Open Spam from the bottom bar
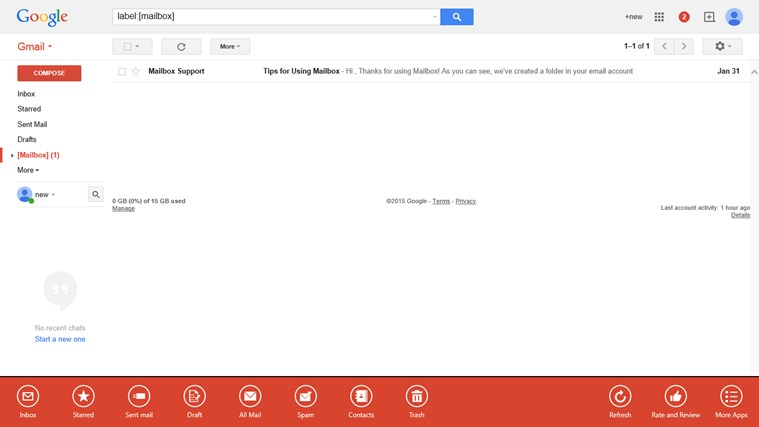This screenshot has width=759, height=427. point(305,396)
